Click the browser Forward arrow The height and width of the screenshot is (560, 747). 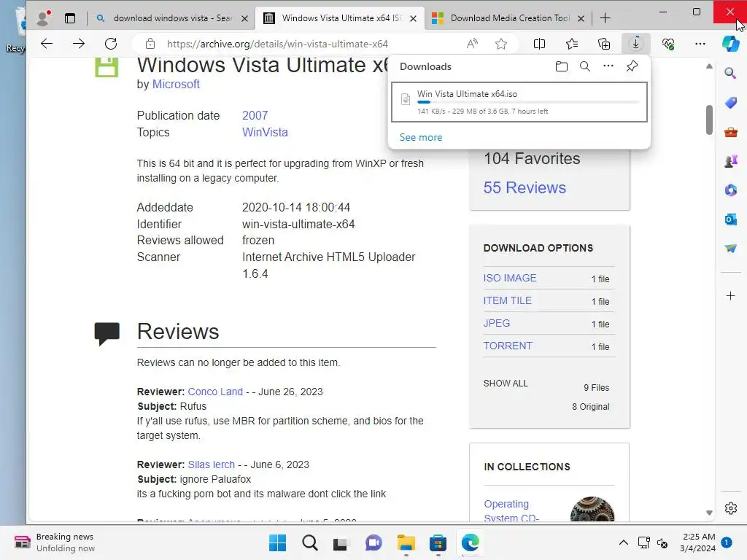[x=79, y=44]
